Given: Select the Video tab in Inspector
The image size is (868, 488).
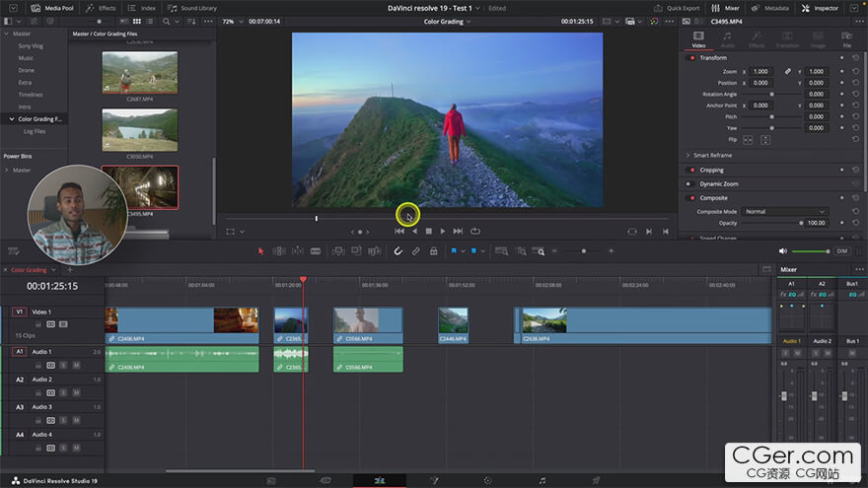Looking at the screenshot, I should coord(698,39).
